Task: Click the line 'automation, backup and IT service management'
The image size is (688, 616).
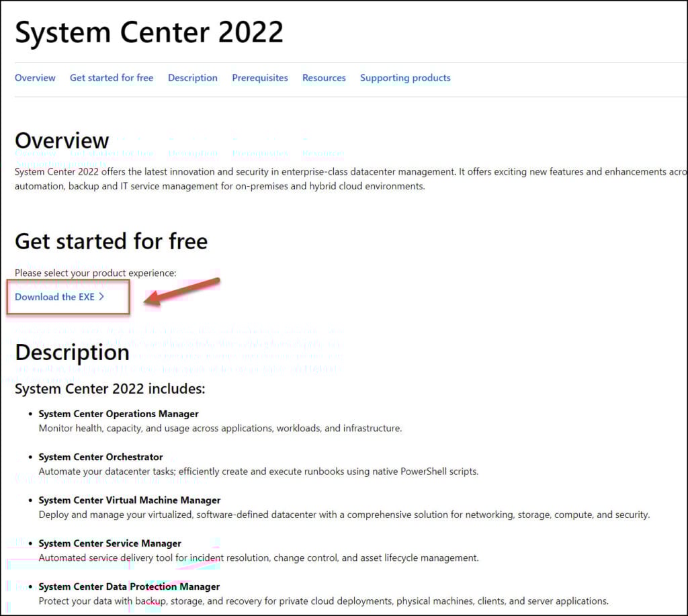Action: 220,186
